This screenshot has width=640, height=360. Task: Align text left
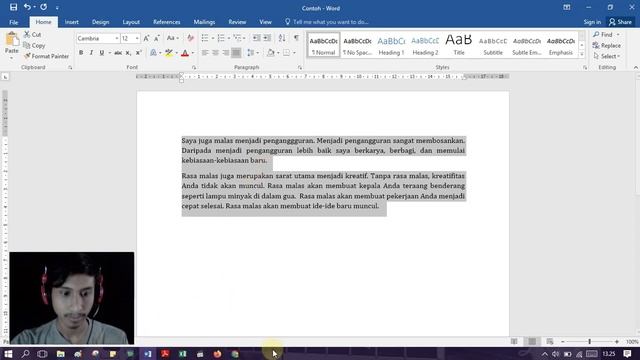[x=205, y=53]
